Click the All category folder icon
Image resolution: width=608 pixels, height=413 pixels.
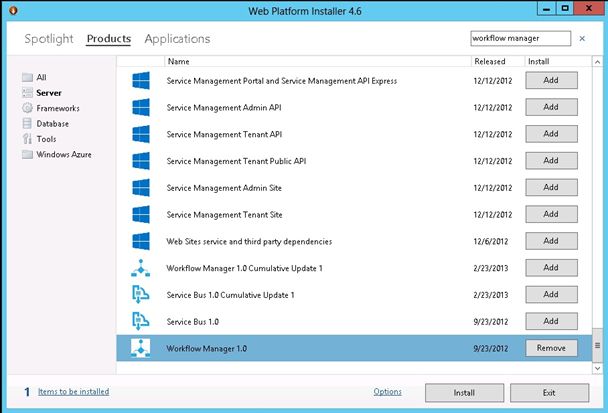[27, 77]
